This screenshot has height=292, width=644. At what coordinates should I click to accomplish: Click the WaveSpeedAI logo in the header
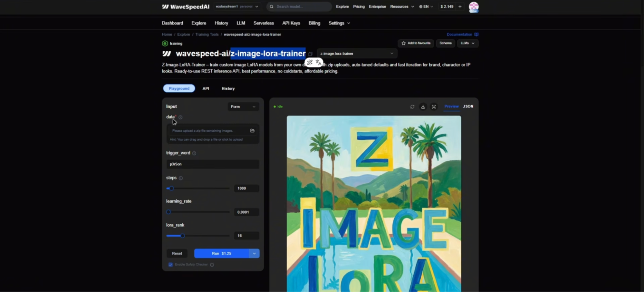click(186, 6)
